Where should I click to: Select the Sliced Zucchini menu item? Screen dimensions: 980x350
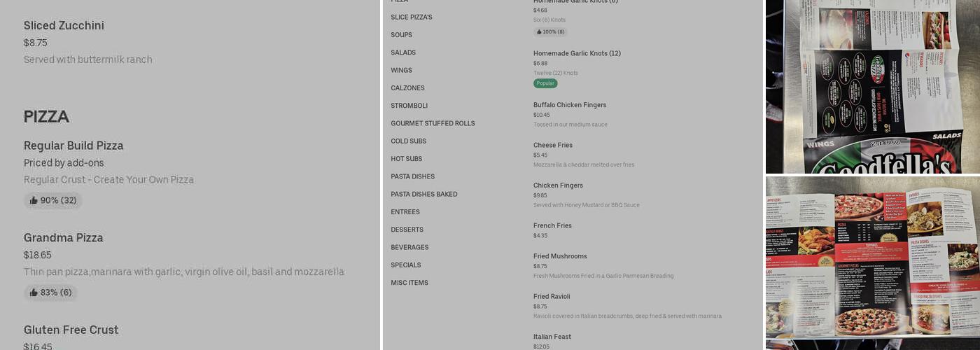coord(64,26)
